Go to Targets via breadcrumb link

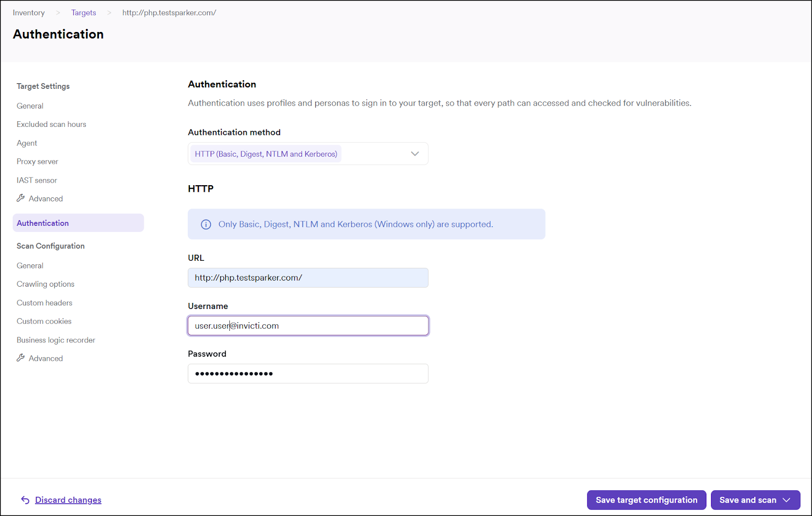point(84,12)
